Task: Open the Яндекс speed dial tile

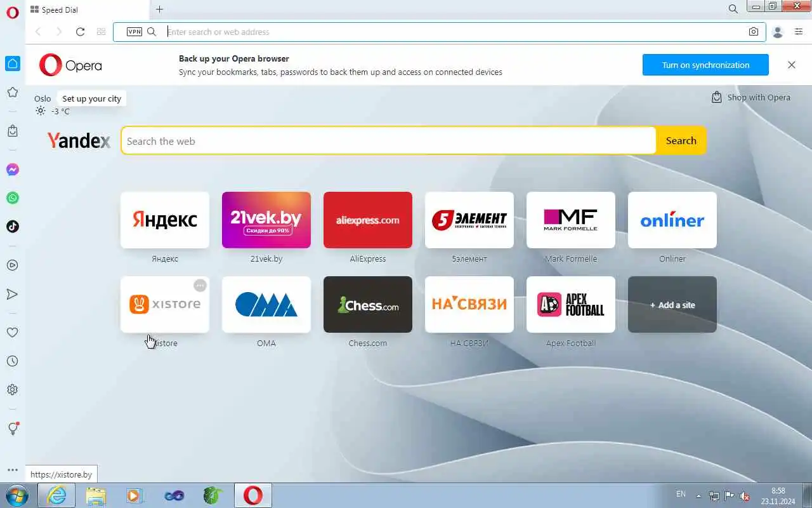Action: [165, 220]
